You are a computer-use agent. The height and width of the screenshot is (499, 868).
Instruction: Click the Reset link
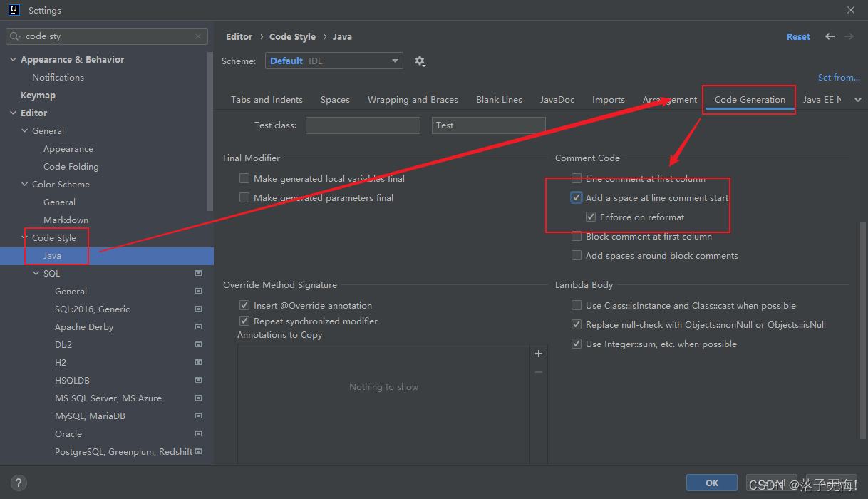[798, 37]
